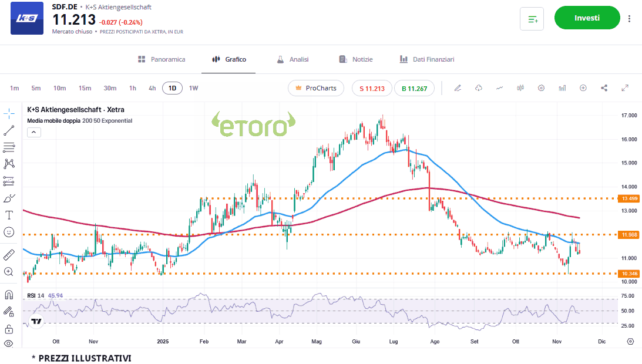Select the trend line drawing tool
Image resolution: width=642 pixels, height=364 pixels.
[x=9, y=130]
